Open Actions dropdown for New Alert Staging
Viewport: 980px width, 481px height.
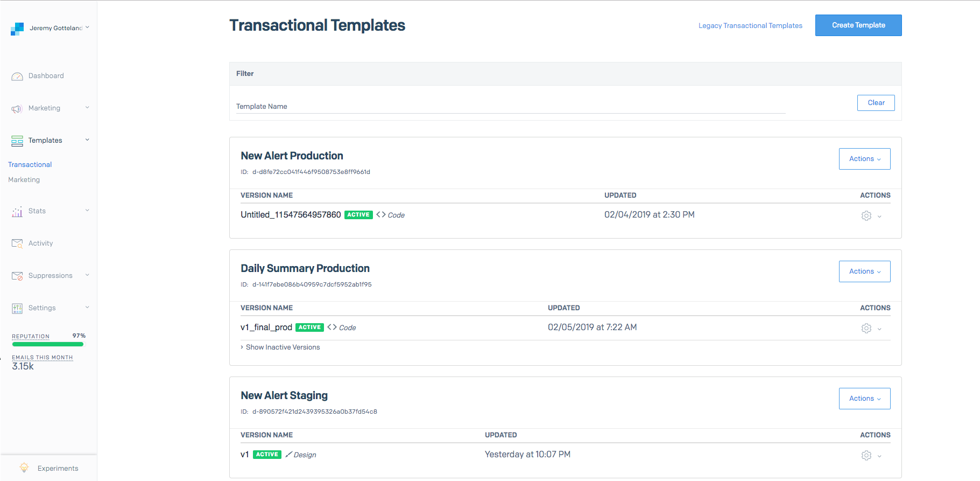pyautogui.click(x=864, y=399)
